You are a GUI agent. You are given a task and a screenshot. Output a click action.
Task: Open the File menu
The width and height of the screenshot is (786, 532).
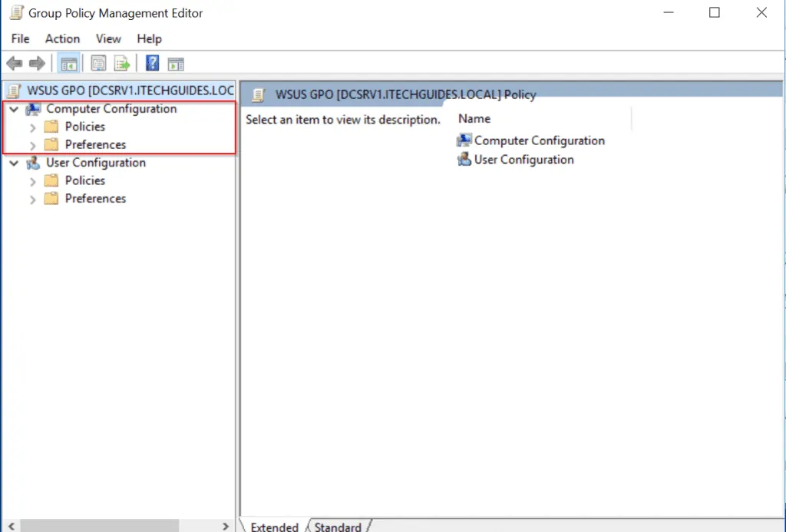[x=20, y=38]
